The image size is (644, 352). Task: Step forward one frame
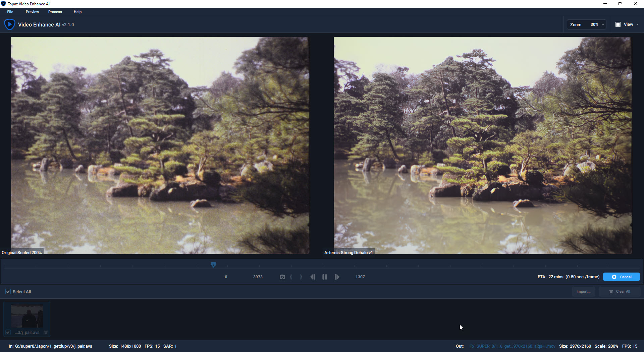click(x=337, y=277)
